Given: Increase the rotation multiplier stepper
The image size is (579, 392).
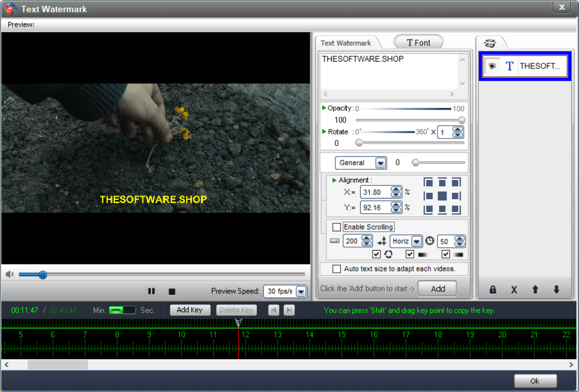Looking at the screenshot, I should [457, 130].
